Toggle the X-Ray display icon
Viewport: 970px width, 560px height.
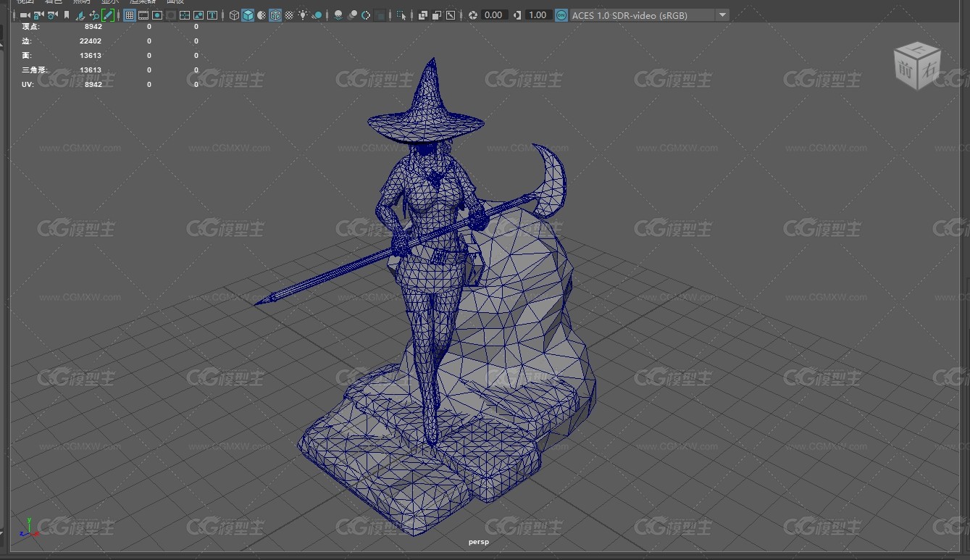(x=422, y=14)
